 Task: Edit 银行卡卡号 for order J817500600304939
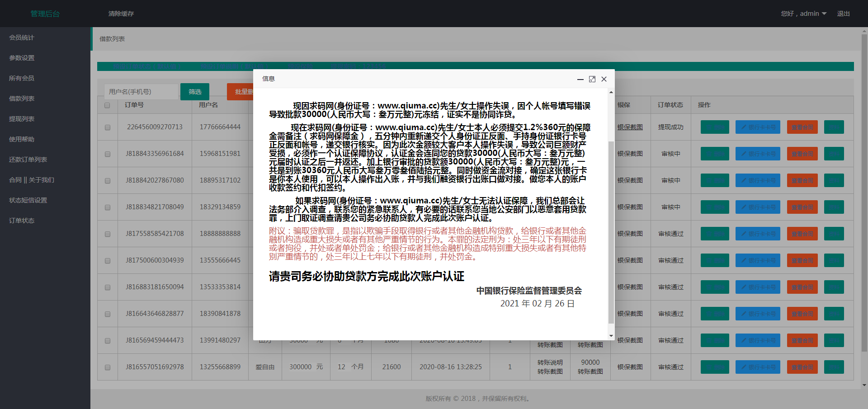[758, 260]
